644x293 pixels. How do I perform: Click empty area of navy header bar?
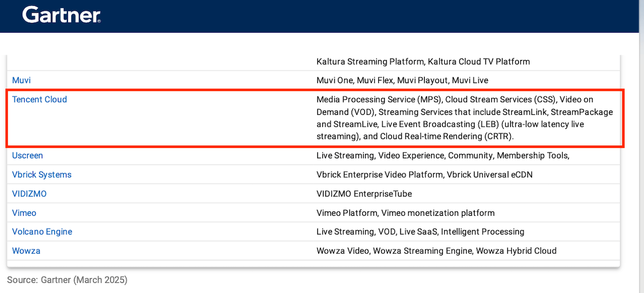click(375, 16)
